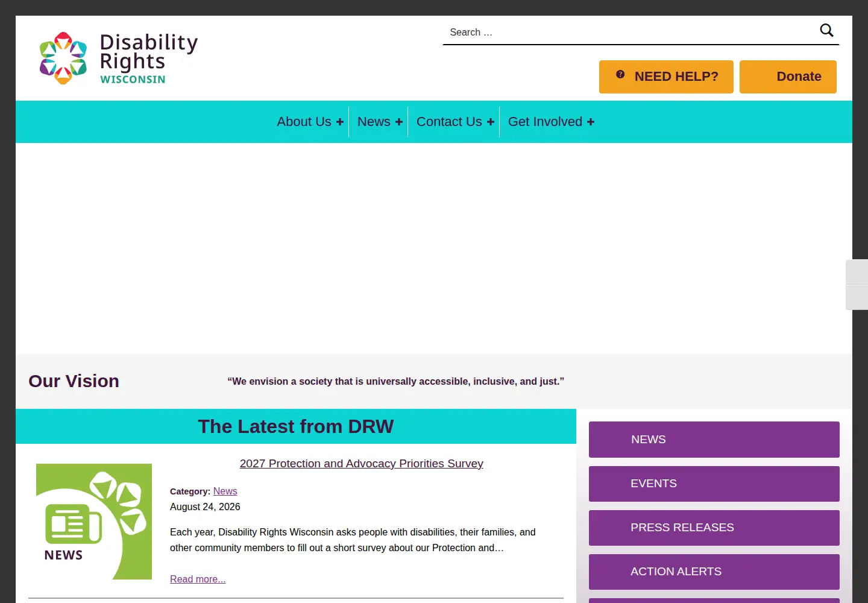Image resolution: width=868 pixels, height=603 pixels.
Task: Click the lower gray side tab at the right edge
Action: pos(857,297)
